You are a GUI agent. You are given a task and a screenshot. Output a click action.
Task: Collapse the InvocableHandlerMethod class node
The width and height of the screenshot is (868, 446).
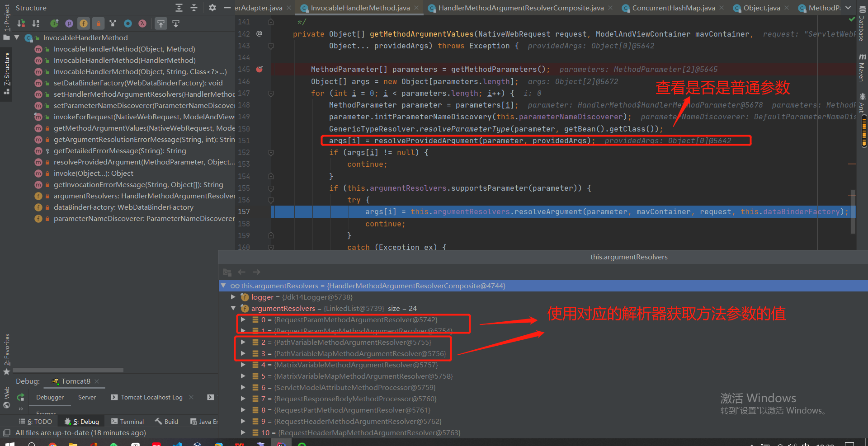(17, 38)
